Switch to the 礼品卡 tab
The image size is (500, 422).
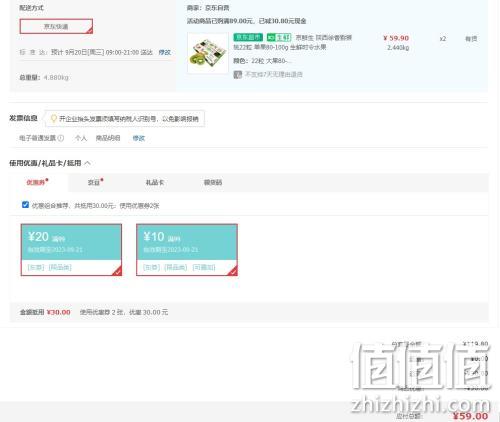(155, 182)
